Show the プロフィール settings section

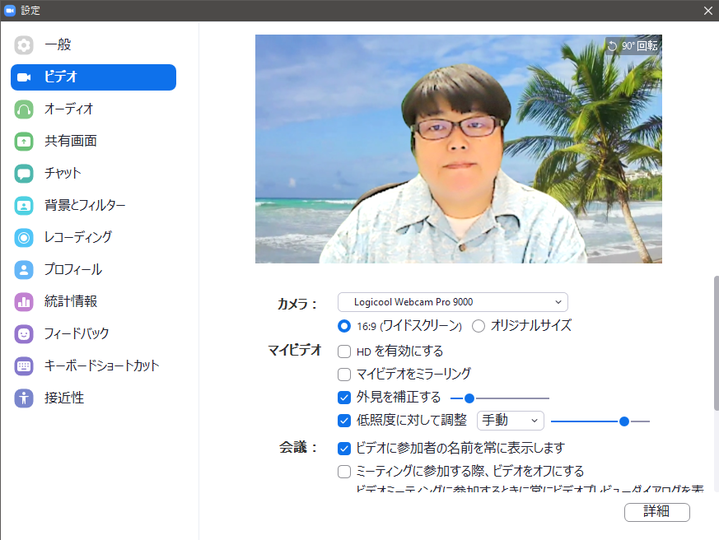(x=93, y=270)
